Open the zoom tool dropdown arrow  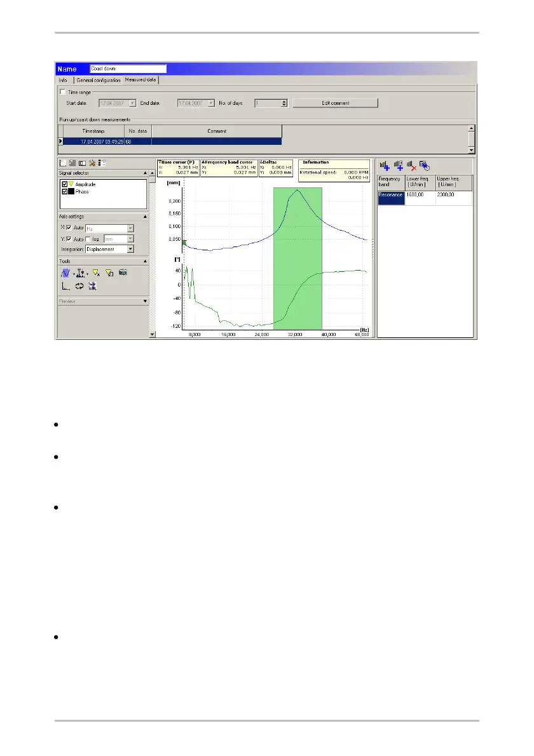coord(74,274)
